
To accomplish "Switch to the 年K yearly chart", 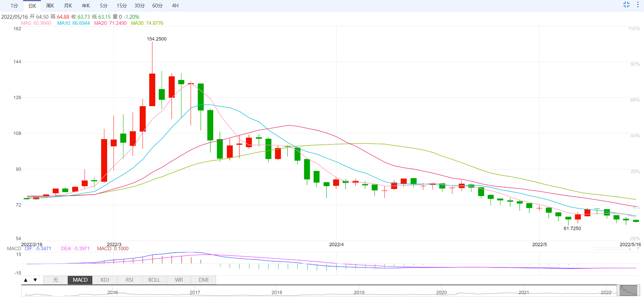I will click(x=86, y=6).
